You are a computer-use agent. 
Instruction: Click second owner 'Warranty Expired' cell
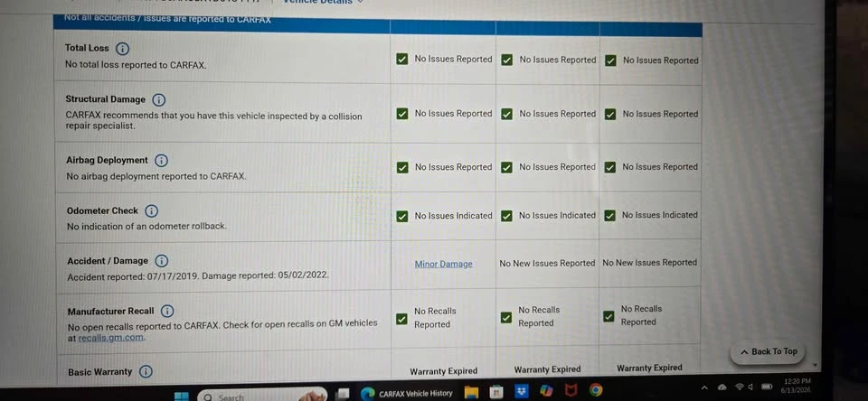click(x=548, y=369)
